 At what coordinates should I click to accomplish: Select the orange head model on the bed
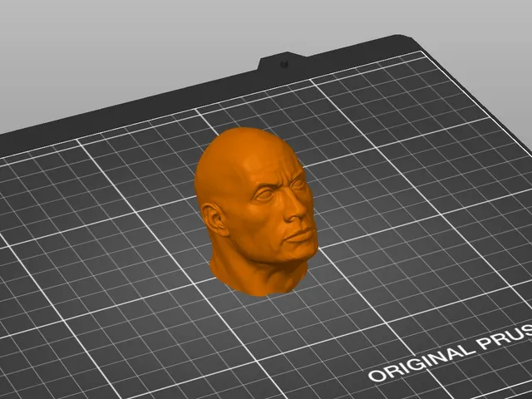[256, 212]
